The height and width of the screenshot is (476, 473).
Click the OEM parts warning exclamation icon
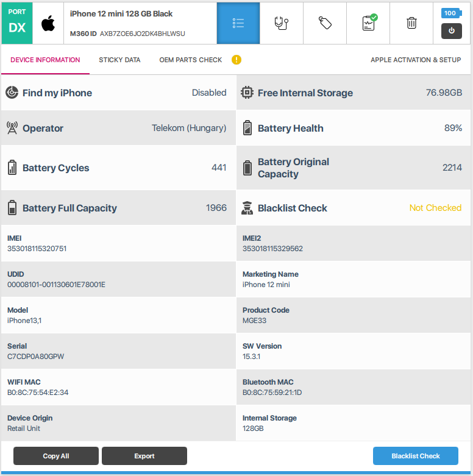click(237, 60)
